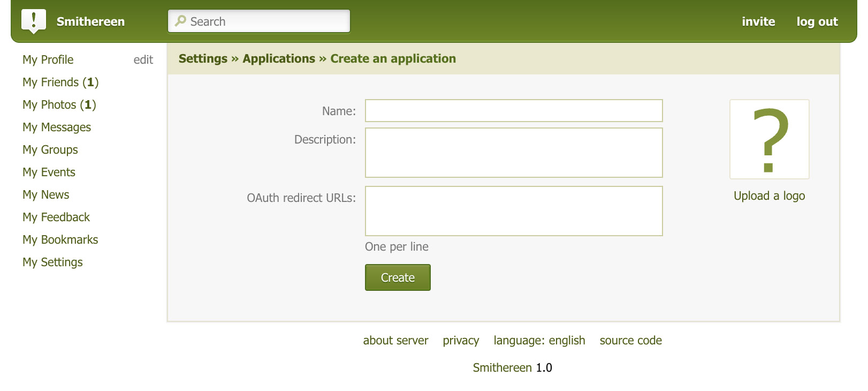Go back to Settings breadcrumb
This screenshot has height=391, width=868.
click(x=203, y=59)
